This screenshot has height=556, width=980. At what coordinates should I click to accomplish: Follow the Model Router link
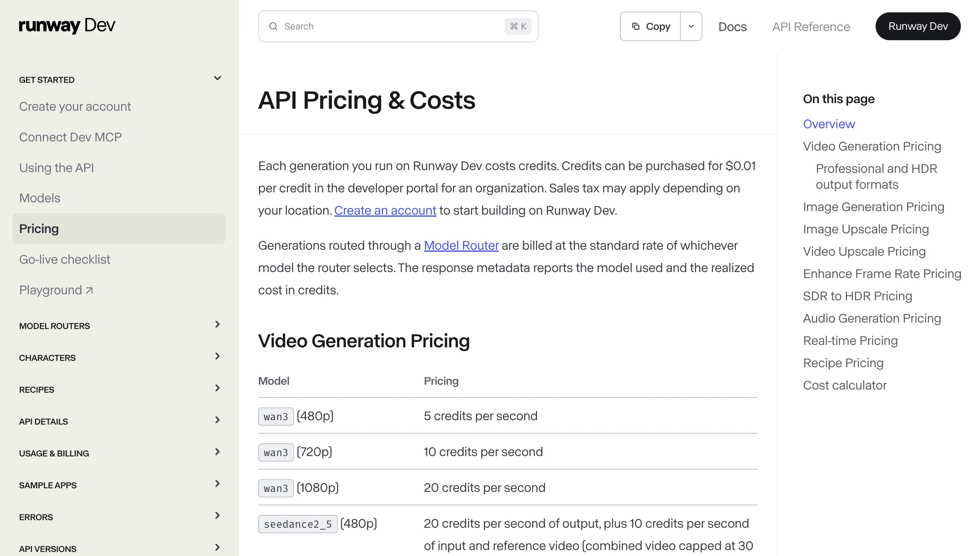[x=461, y=245]
